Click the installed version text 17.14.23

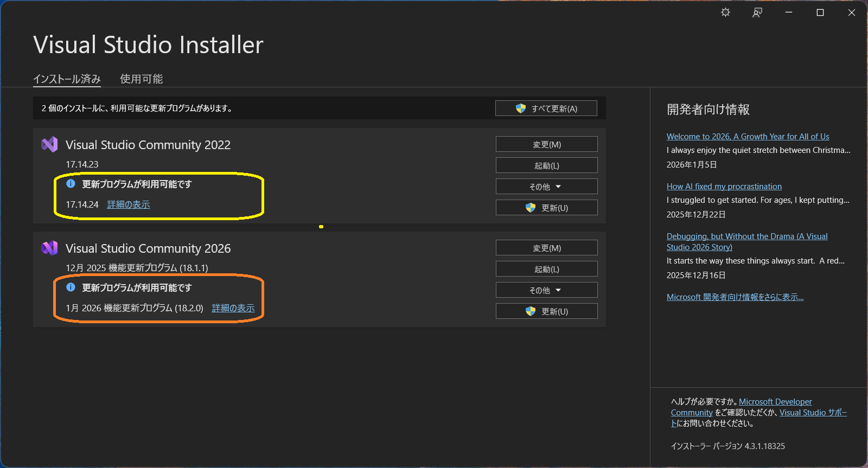(x=82, y=164)
